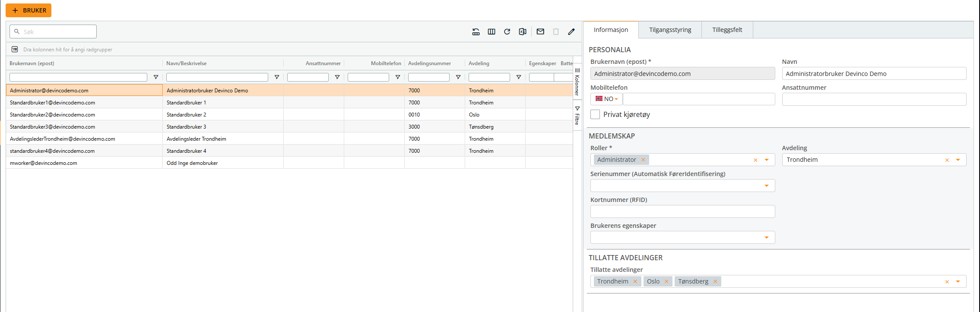Click the greyed-out delete trash icon
980x312 pixels.
coord(556,32)
